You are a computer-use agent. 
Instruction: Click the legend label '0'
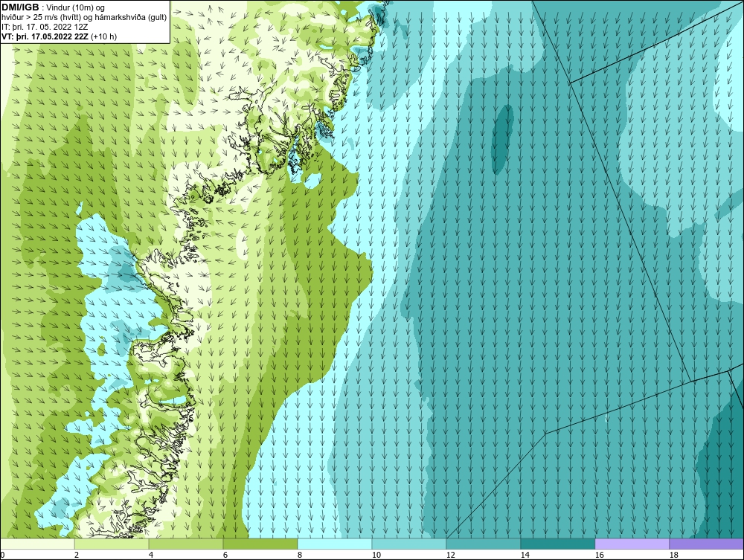tap(2, 555)
